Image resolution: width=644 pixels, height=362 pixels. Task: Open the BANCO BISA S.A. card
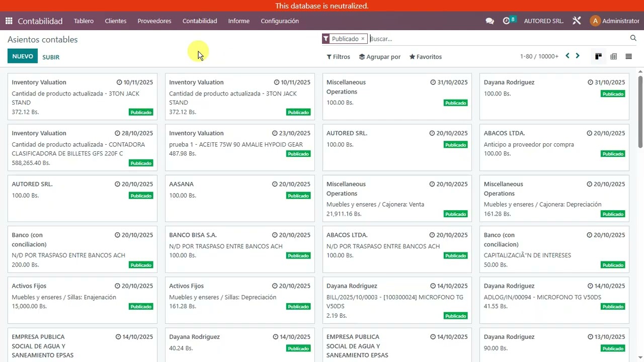(x=240, y=249)
